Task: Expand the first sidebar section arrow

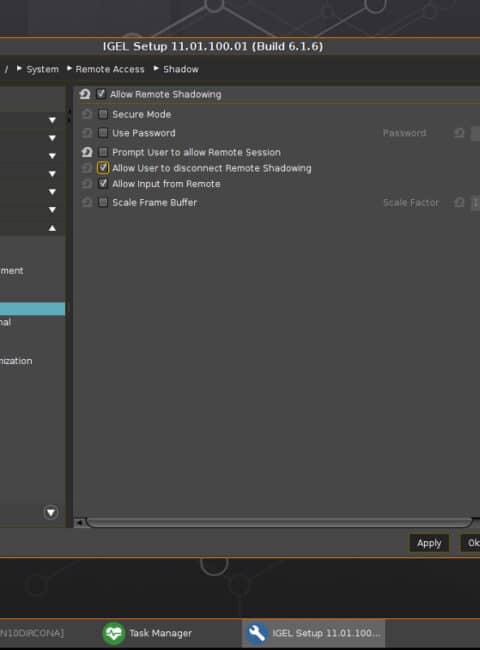Action: tap(52, 120)
